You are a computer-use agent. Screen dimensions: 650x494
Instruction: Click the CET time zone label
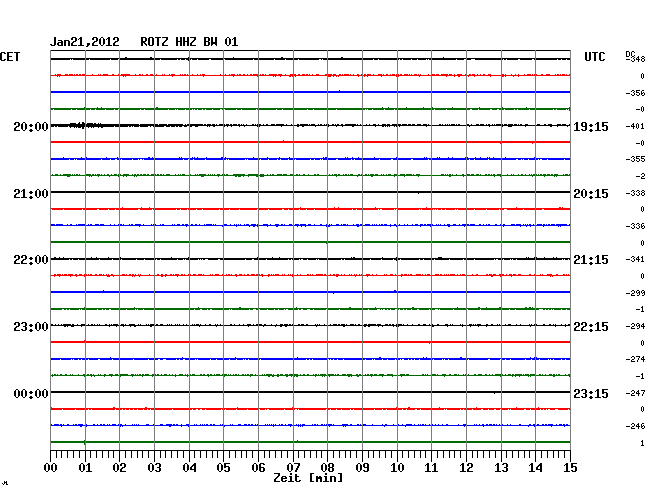pos(10,57)
